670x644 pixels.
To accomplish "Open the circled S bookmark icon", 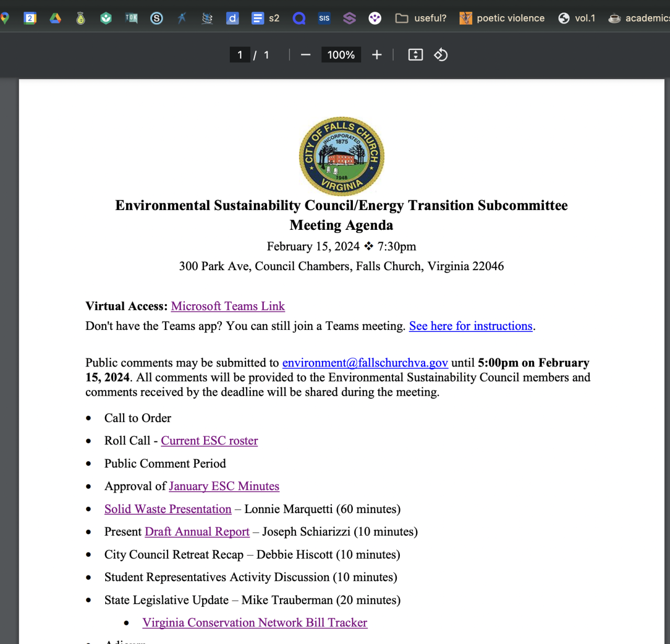I will [157, 18].
